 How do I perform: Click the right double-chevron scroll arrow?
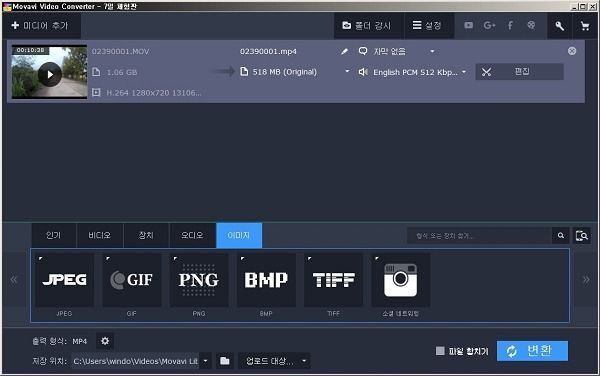click(586, 280)
